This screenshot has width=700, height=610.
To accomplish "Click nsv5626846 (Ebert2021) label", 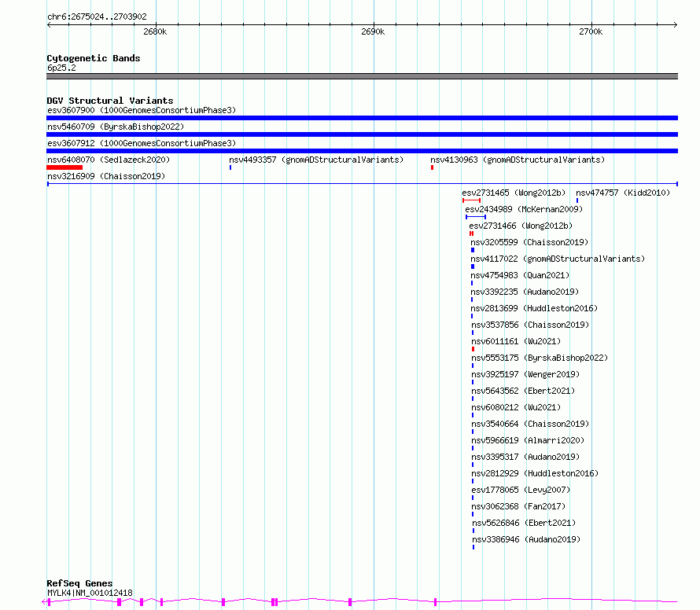I will (x=524, y=523).
